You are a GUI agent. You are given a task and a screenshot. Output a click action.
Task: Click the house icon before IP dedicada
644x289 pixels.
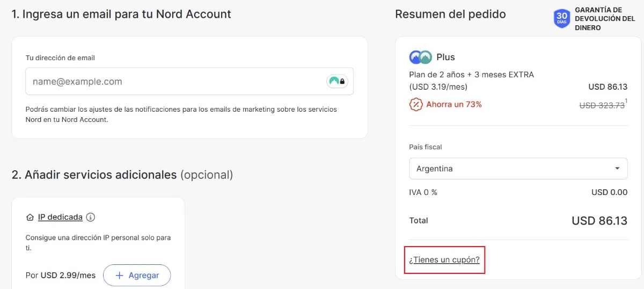[x=30, y=218]
